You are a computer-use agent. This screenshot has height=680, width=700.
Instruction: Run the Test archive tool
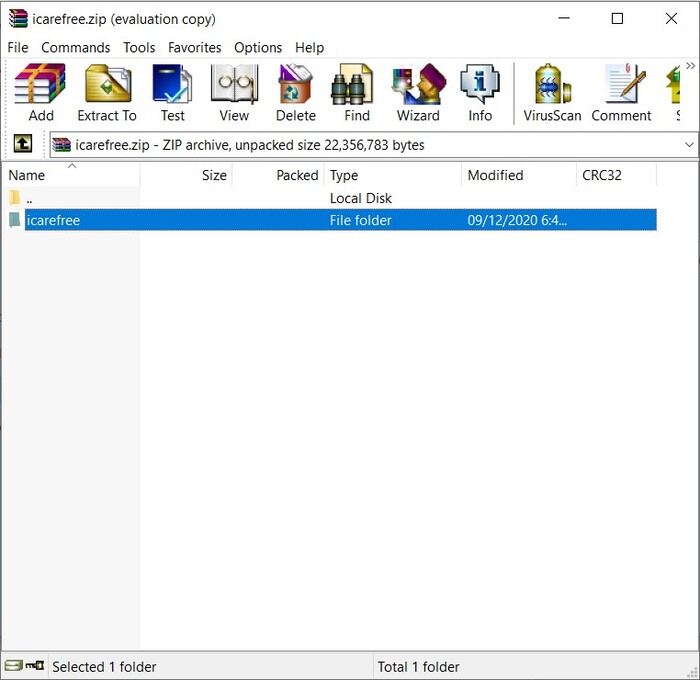tap(172, 93)
